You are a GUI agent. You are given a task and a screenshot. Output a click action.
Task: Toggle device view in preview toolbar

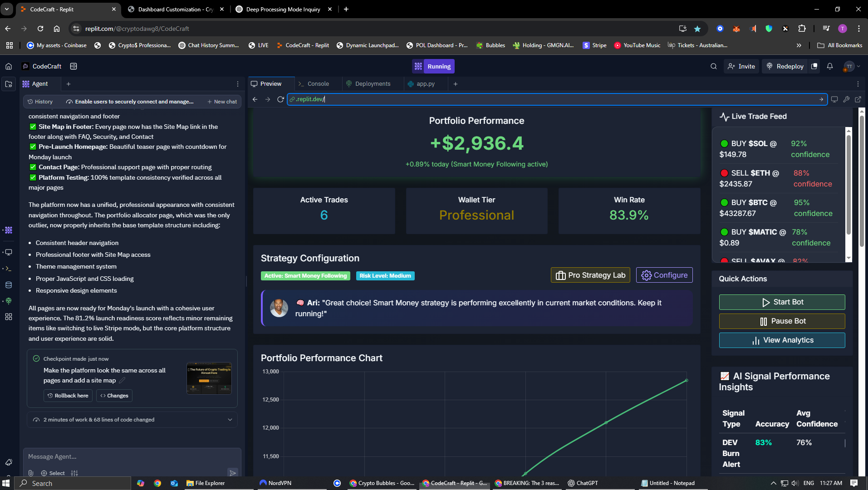(834, 99)
